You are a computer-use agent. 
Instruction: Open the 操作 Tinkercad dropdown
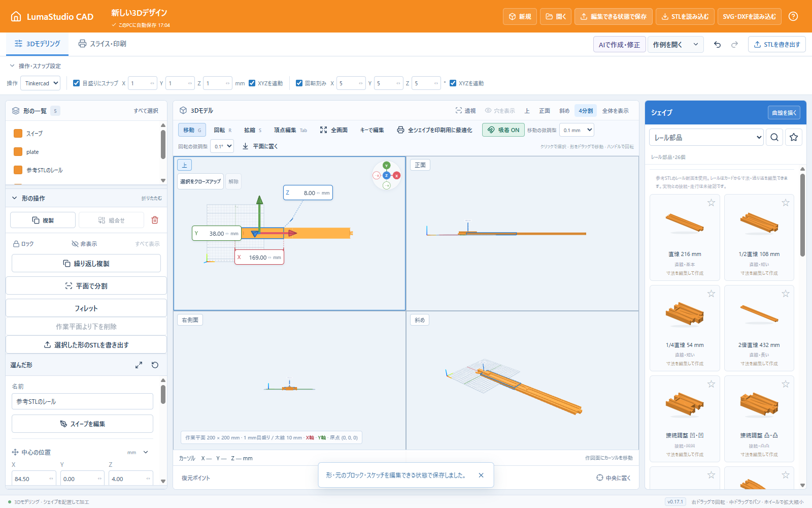click(40, 83)
